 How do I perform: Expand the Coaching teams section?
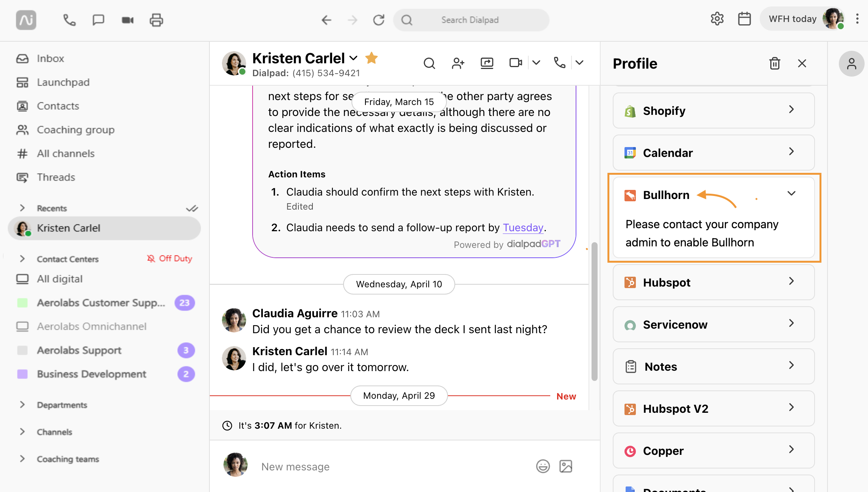(22, 459)
